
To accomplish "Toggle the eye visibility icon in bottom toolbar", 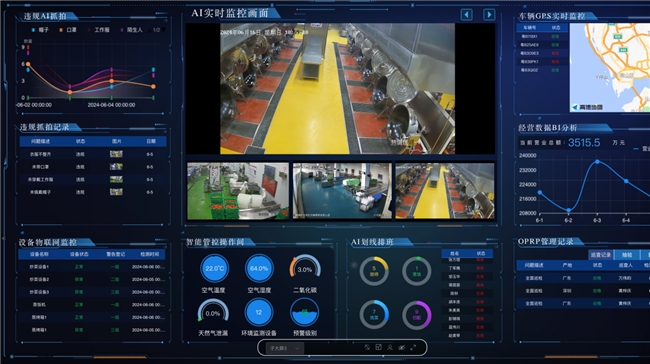I will (x=401, y=347).
